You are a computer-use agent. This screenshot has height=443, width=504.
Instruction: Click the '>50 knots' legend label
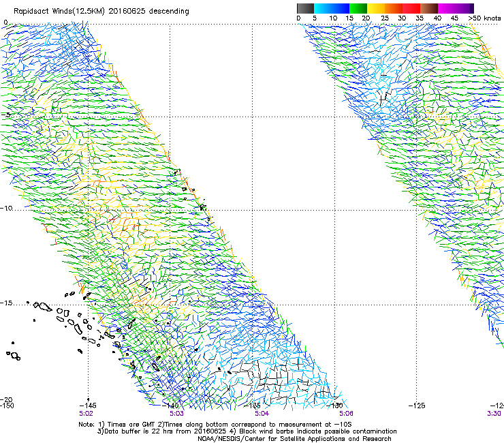pos(484,18)
